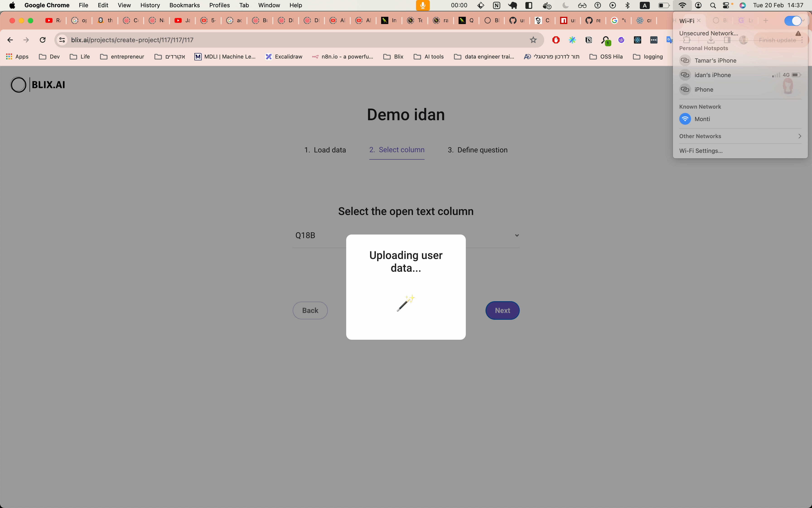The height and width of the screenshot is (508, 812).
Task: Open the Bluetooth menu bar icon
Action: (627, 5)
